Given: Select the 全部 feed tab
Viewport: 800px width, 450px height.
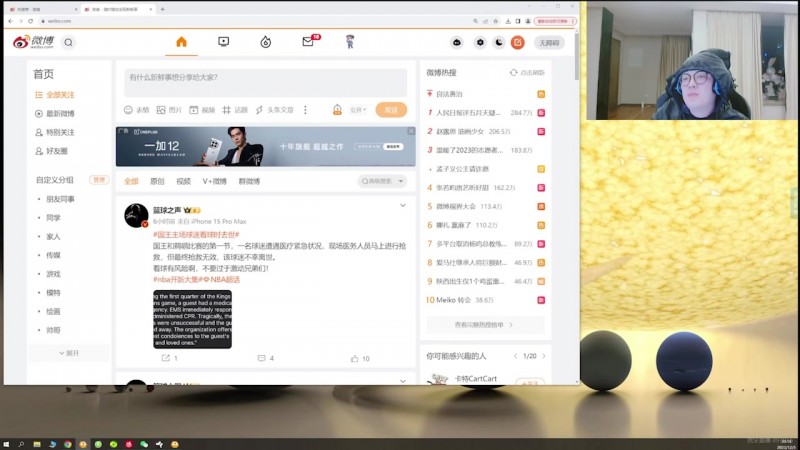Looking at the screenshot, I should (x=131, y=181).
